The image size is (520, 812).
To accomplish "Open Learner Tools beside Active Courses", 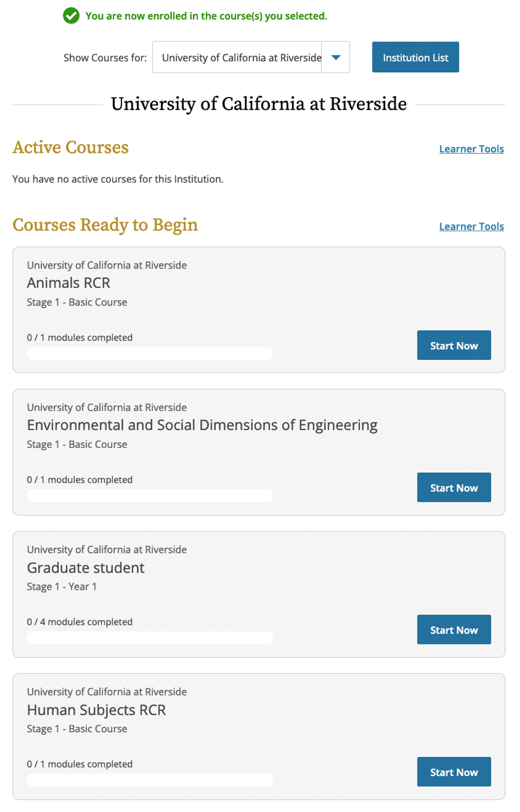I will tap(471, 149).
